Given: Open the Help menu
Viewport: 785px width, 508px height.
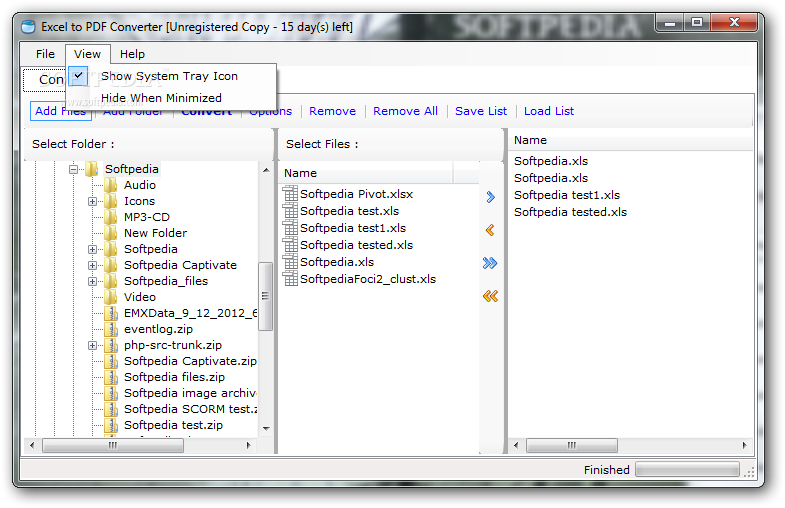Looking at the screenshot, I should (132, 54).
